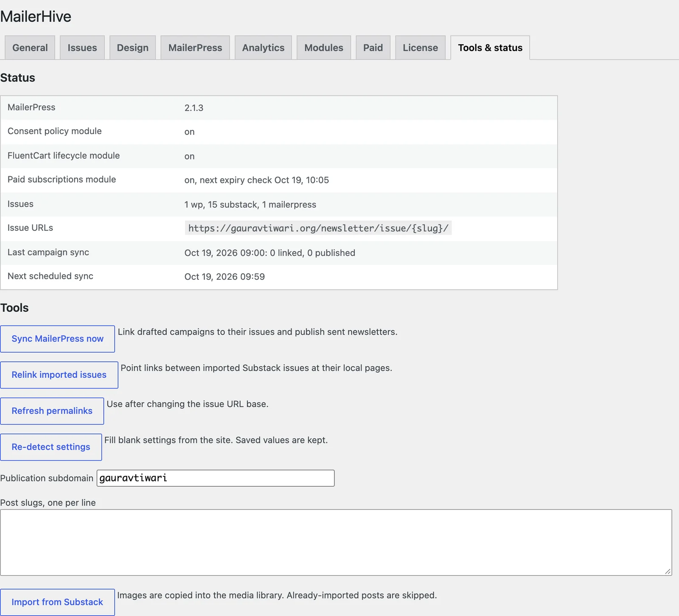Image resolution: width=679 pixels, height=616 pixels.
Task: Click the Tools section heading
Action: click(14, 308)
